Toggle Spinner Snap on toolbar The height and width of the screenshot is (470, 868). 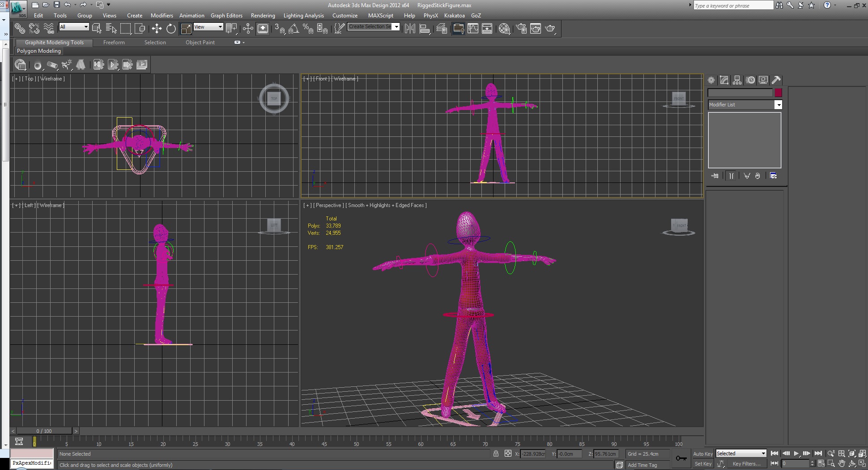(x=322, y=29)
